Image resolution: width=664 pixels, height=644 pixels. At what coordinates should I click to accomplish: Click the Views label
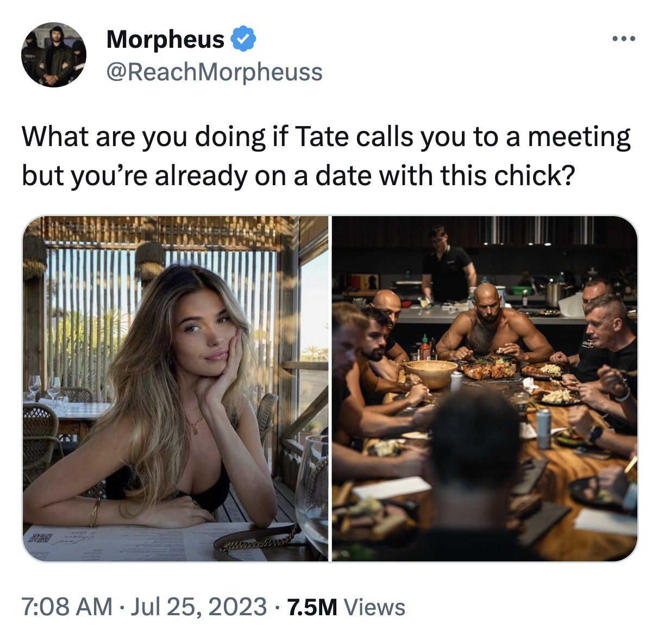click(x=375, y=607)
